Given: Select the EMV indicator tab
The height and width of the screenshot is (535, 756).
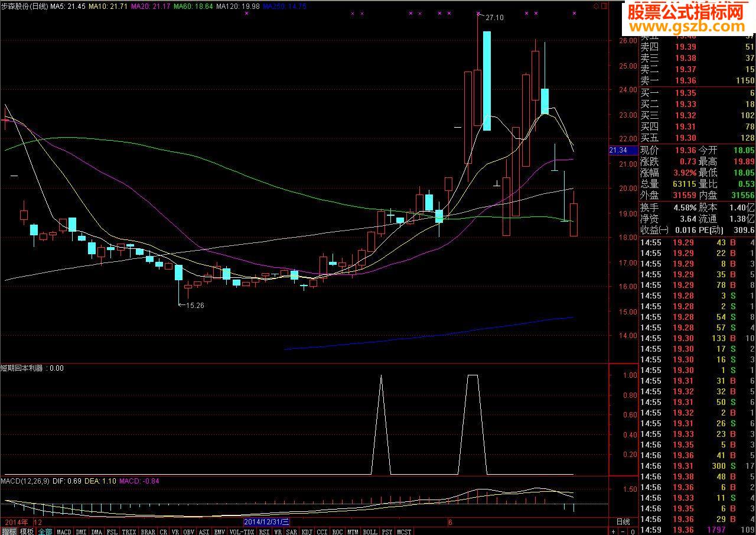Looking at the screenshot, I should (220, 531).
